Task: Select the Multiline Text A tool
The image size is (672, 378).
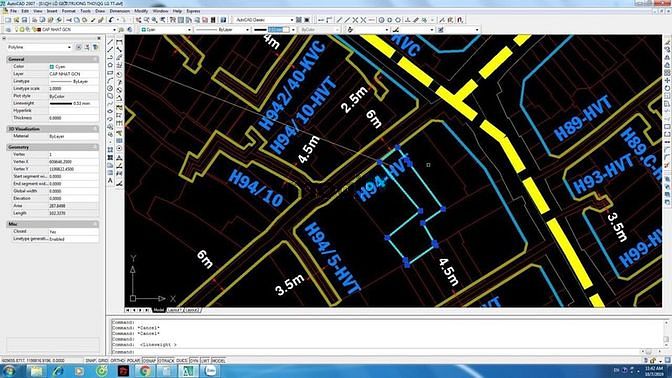Action: [110, 181]
